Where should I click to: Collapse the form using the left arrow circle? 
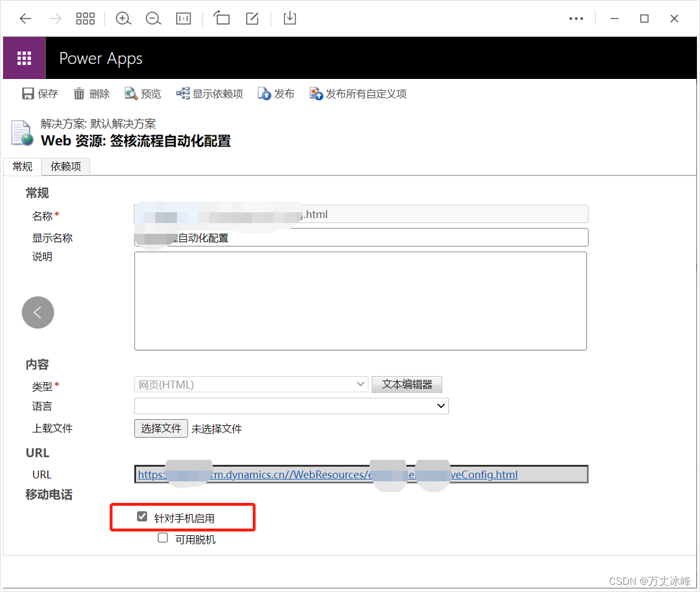(38, 312)
